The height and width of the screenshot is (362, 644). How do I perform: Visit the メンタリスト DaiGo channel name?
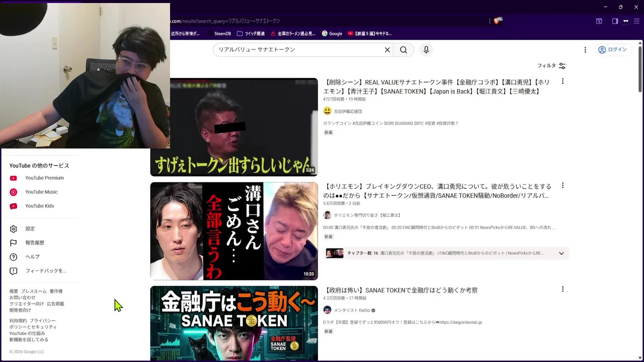pos(352,310)
